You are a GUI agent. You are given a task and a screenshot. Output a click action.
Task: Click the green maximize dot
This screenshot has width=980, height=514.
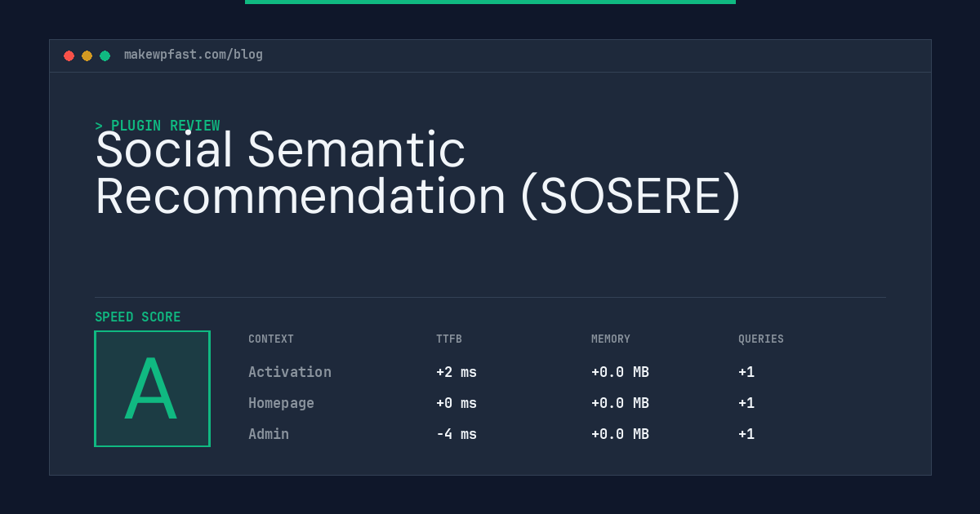105,55
